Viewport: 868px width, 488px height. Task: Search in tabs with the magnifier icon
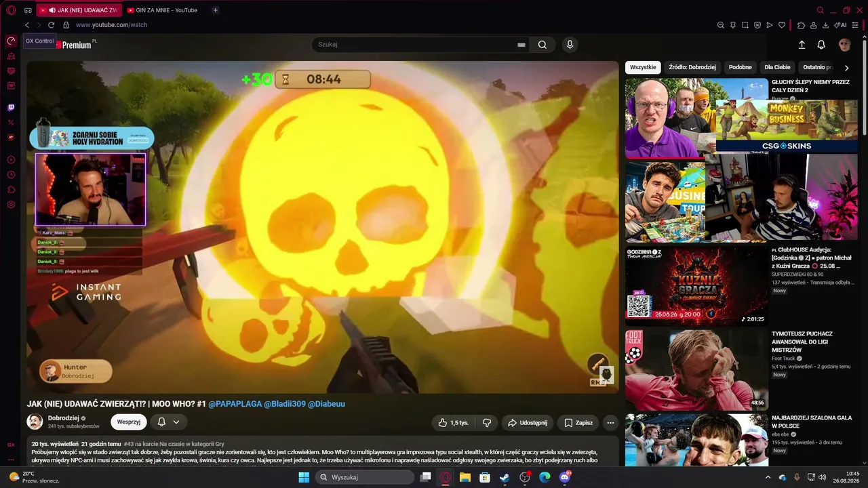(820, 10)
